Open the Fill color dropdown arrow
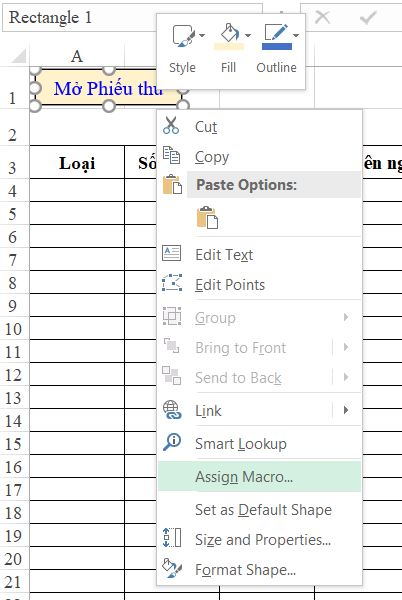Screen dimensions: 402x600 click(248, 35)
